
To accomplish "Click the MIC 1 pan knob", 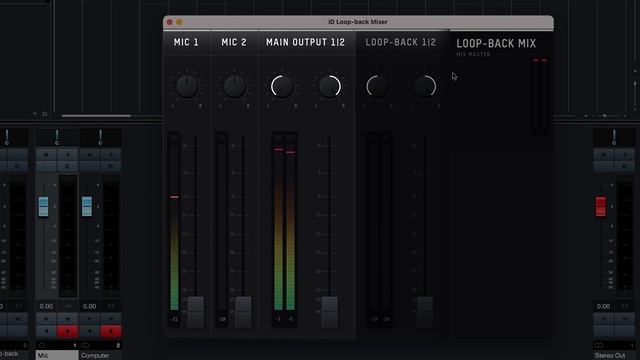I will (187, 86).
